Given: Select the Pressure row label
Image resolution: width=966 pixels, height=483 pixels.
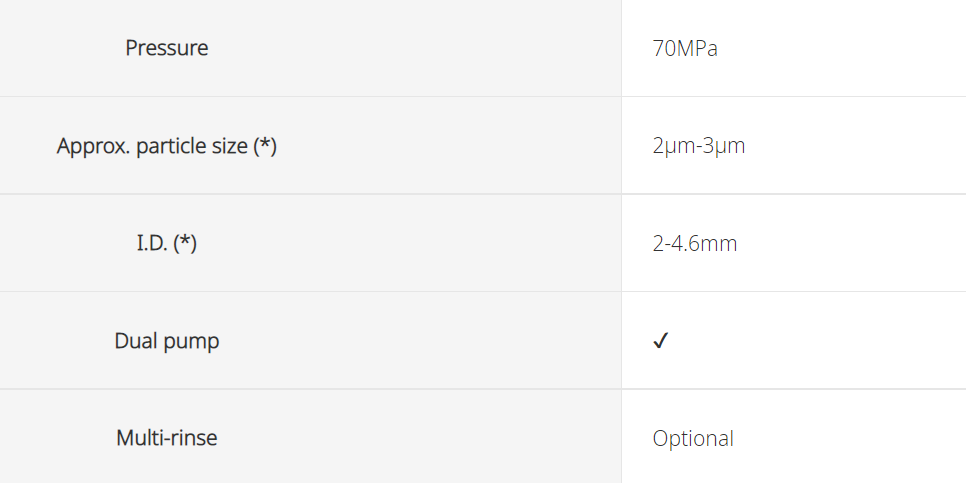Looking at the screenshot, I should (x=166, y=47).
